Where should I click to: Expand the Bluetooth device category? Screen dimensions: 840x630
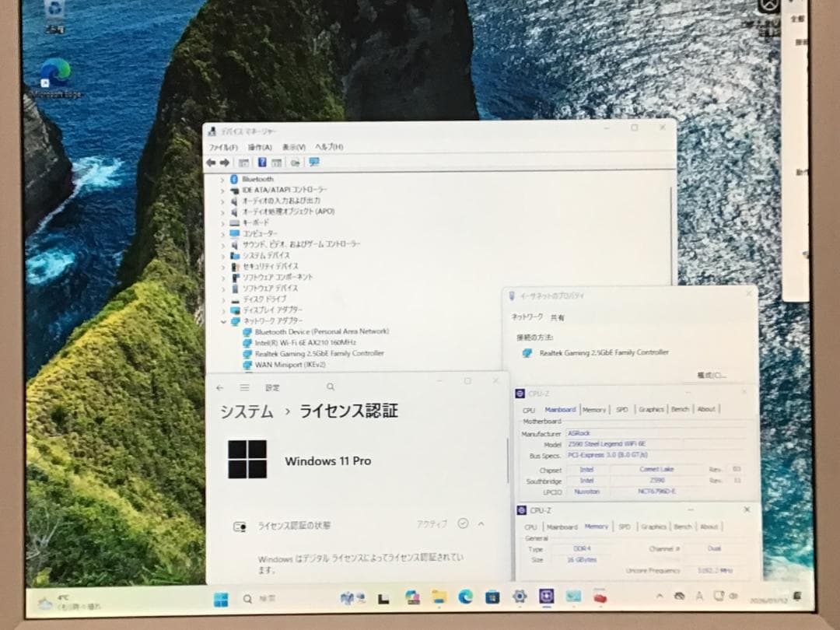point(222,179)
